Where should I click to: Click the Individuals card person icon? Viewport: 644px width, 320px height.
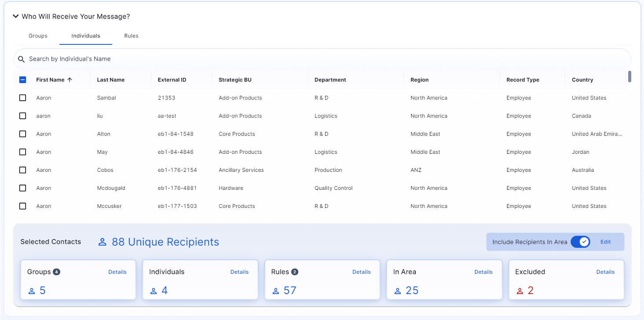(154, 291)
